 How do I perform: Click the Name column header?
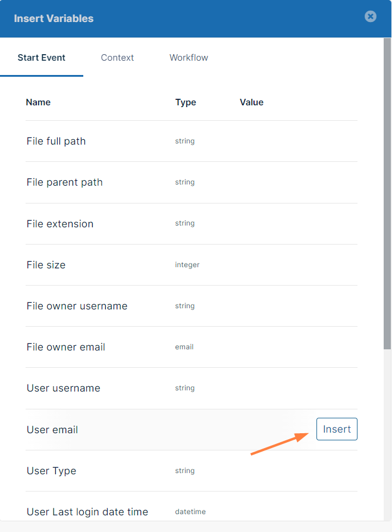coord(38,102)
